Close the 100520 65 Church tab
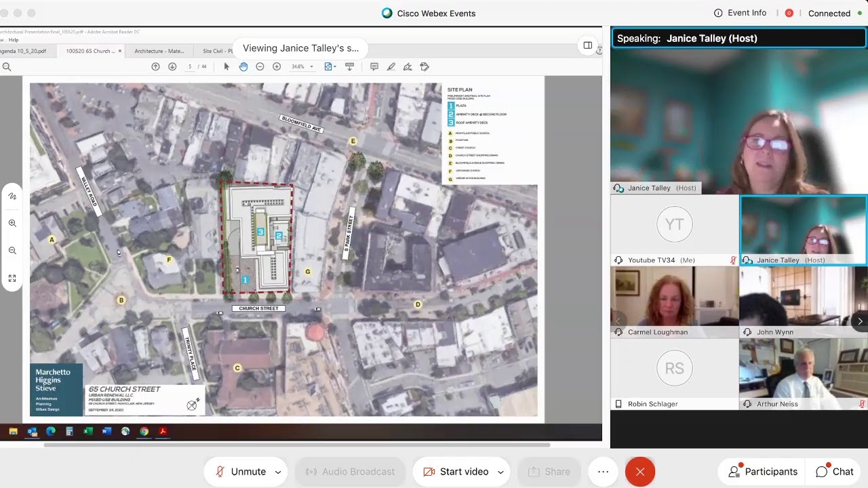Image resolution: width=868 pixels, height=488 pixels. (x=120, y=51)
